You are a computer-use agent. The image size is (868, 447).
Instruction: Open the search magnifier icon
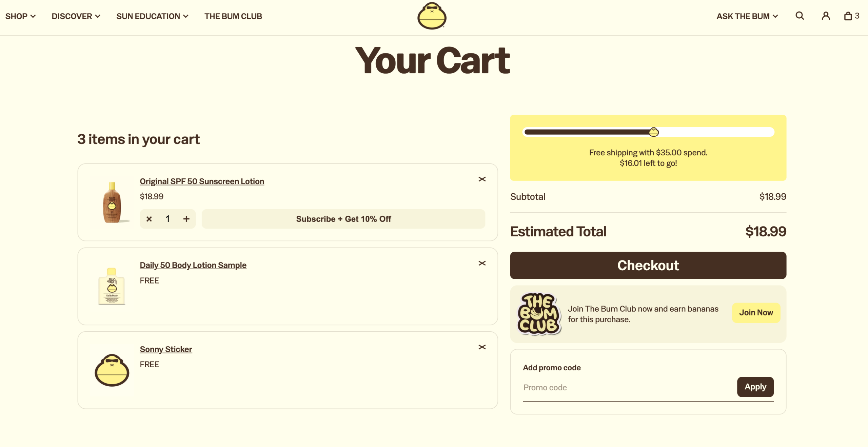(800, 16)
